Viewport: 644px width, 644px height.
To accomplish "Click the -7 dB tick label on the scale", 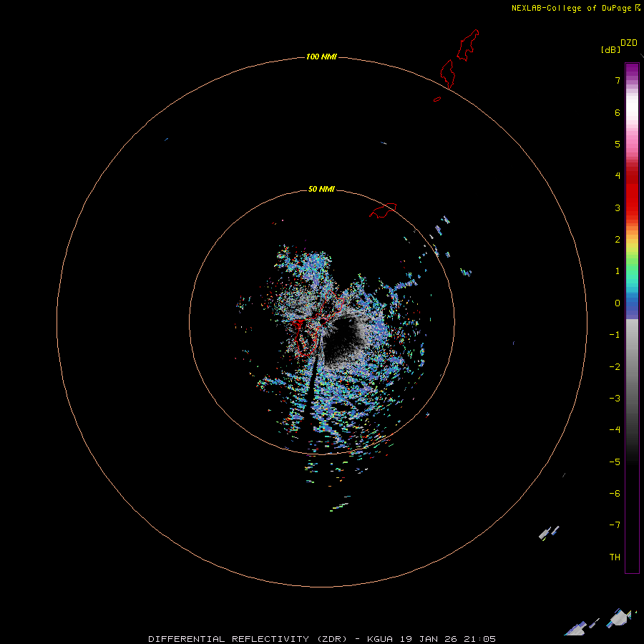I will 615,525.
